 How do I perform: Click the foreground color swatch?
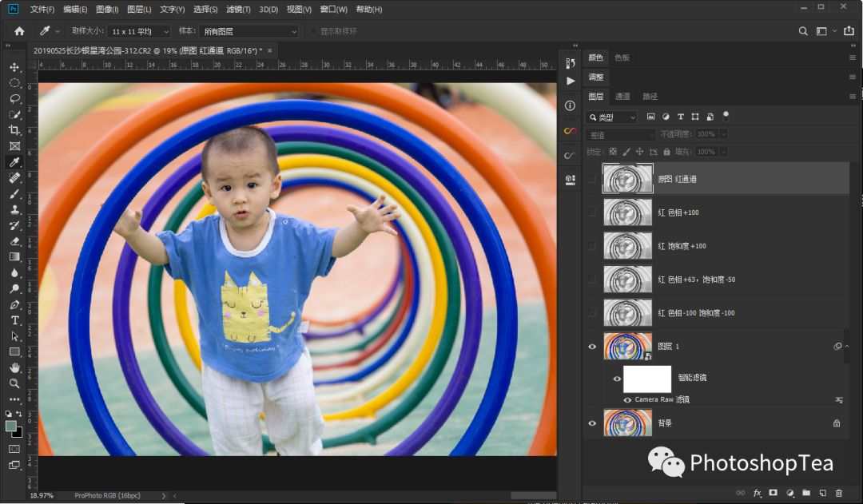click(x=10, y=426)
